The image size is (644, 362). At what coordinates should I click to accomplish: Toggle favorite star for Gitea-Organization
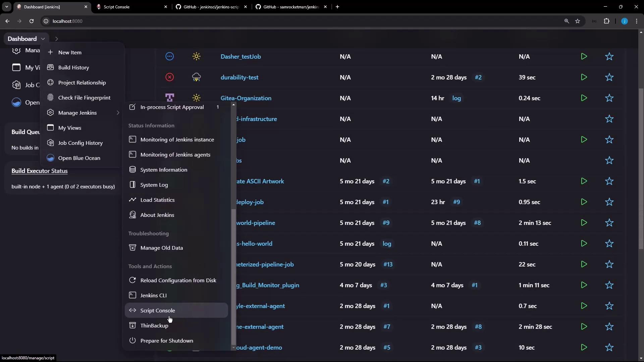(609, 98)
